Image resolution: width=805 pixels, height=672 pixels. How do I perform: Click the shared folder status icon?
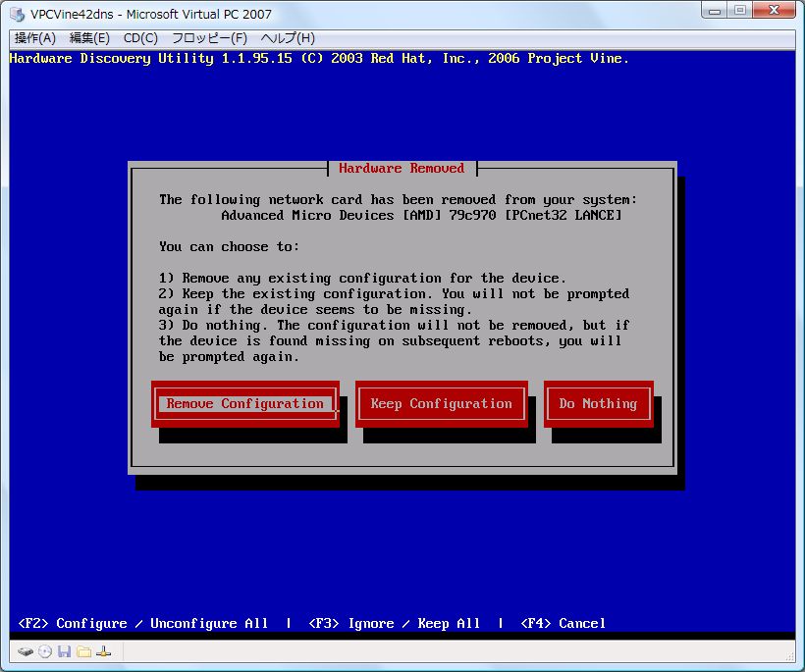pyautogui.click(x=83, y=652)
